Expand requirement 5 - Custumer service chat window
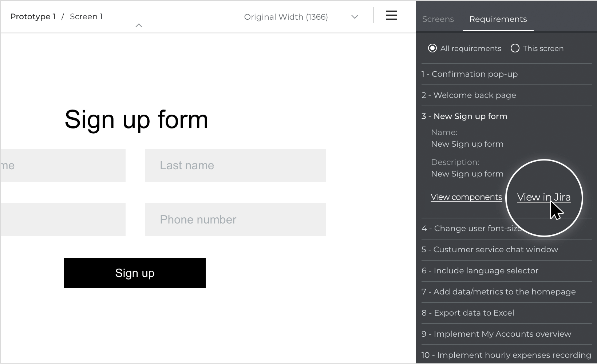 506,250
